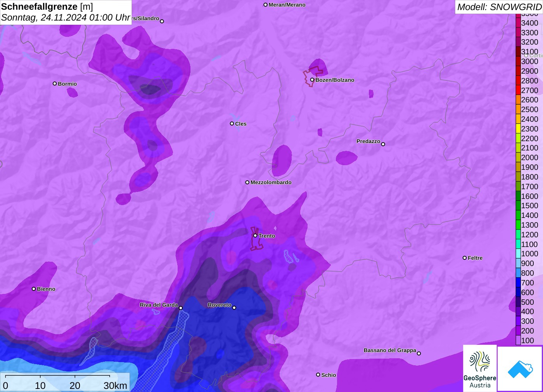Click the Trento label text
The image size is (543, 392).
coord(267,236)
